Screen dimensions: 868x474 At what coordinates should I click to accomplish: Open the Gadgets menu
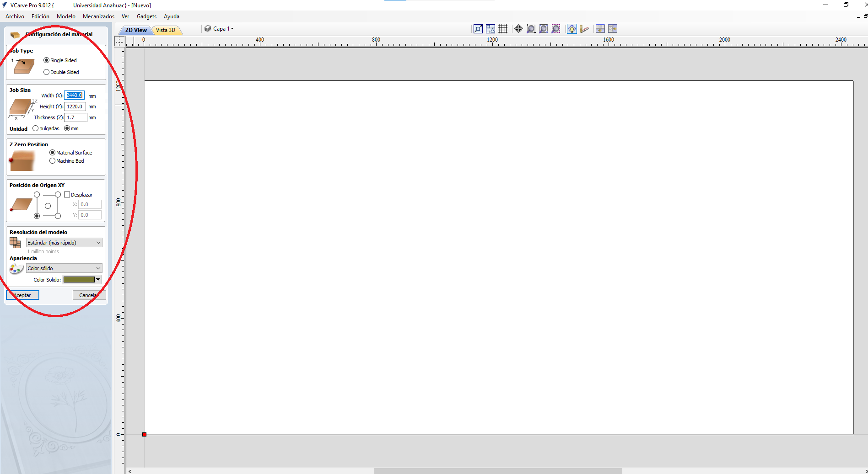pyautogui.click(x=146, y=16)
